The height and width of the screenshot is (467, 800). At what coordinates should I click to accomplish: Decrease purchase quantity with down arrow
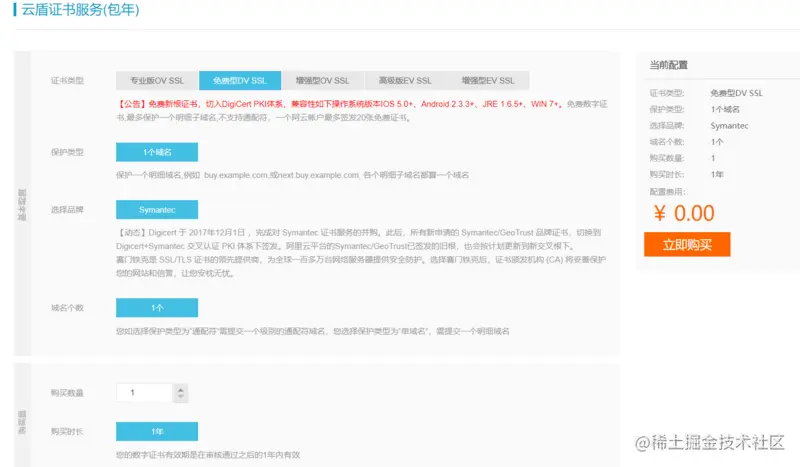[181, 397]
